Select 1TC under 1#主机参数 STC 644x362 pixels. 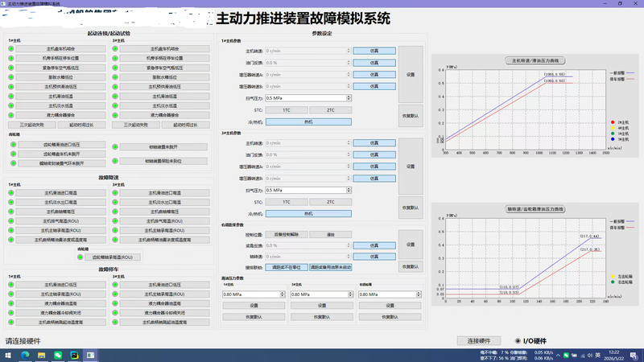(x=287, y=110)
